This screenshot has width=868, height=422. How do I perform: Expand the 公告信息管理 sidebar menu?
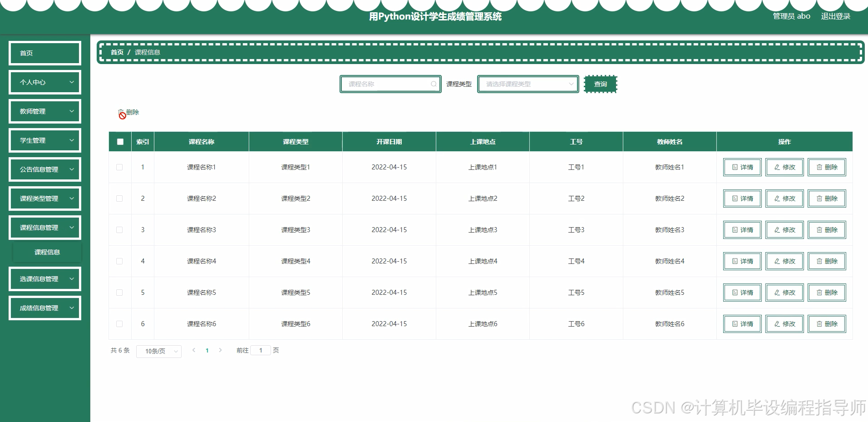point(45,169)
